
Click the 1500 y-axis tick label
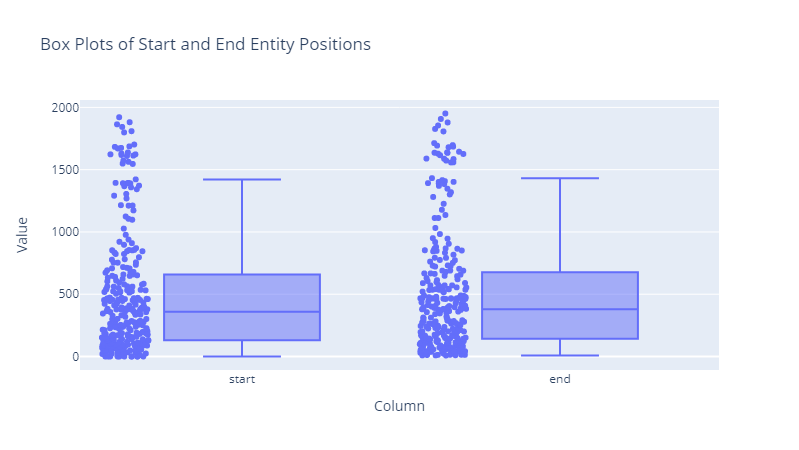pyautogui.click(x=64, y=169)
